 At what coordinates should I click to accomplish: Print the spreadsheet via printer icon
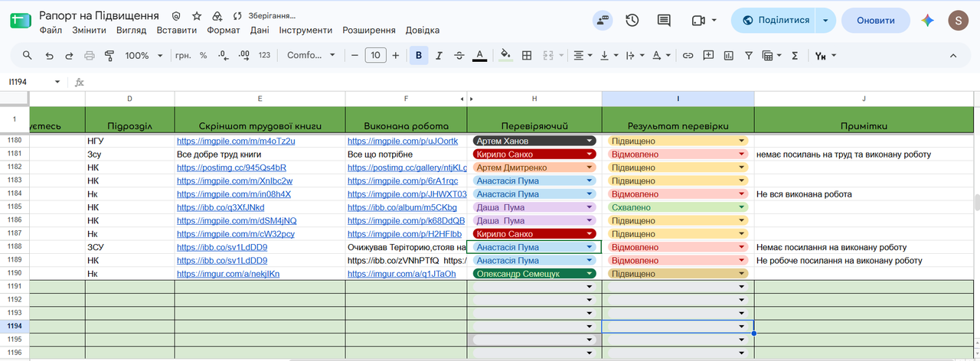point(89,55)
